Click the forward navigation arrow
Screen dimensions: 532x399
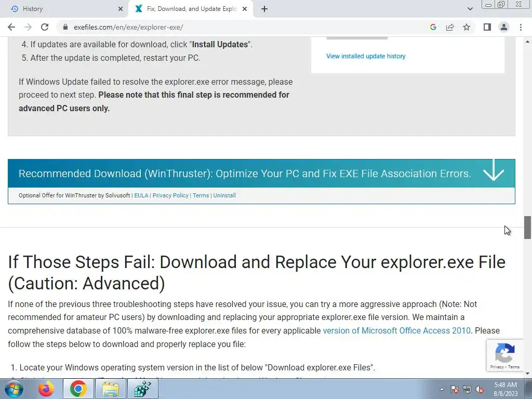pos(28,27)
